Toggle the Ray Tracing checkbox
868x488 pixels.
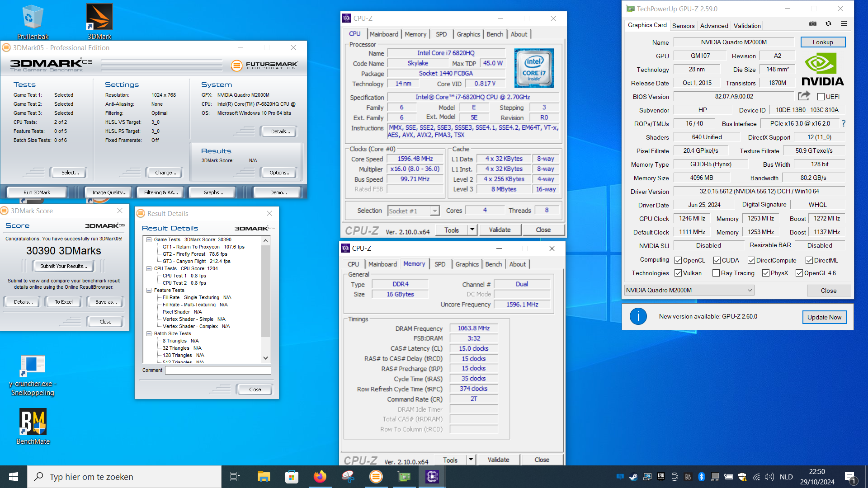(x=716, y=273)
